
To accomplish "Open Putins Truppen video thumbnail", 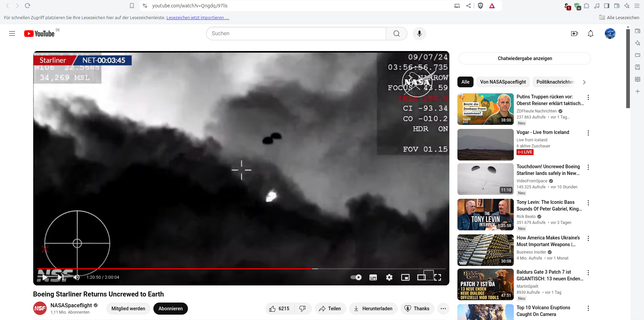I will tap(485, 109).
